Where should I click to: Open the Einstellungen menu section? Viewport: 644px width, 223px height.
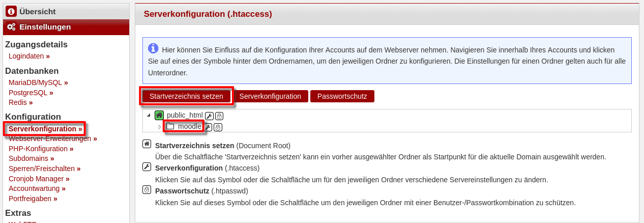(45, 27)
